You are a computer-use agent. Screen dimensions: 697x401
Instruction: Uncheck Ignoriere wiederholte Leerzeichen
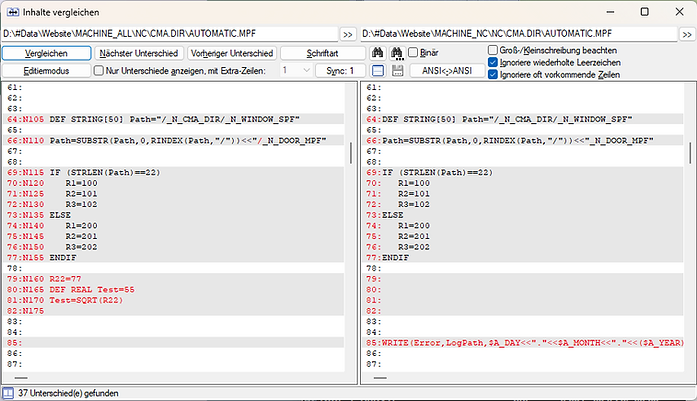pos(493,62)
